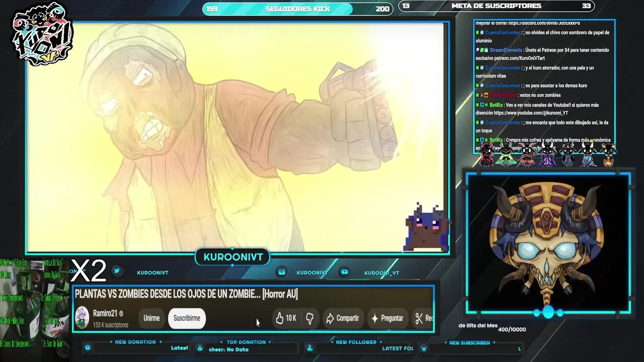Click the DakFoxStudio username in chat

503,95
